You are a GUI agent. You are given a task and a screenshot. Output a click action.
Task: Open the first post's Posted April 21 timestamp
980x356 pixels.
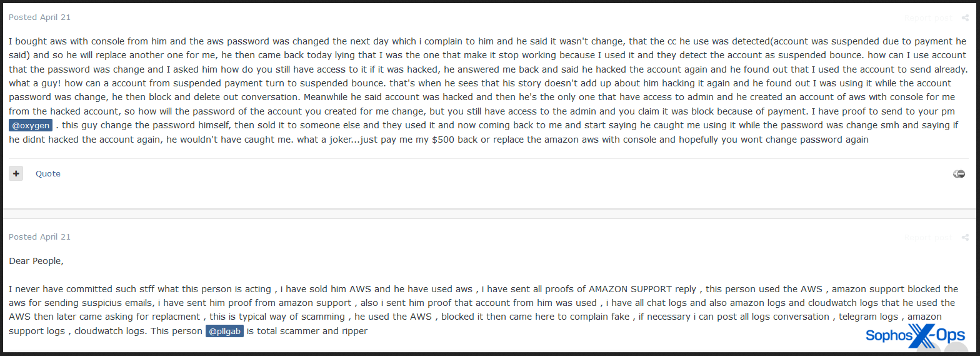coord(39,18)
